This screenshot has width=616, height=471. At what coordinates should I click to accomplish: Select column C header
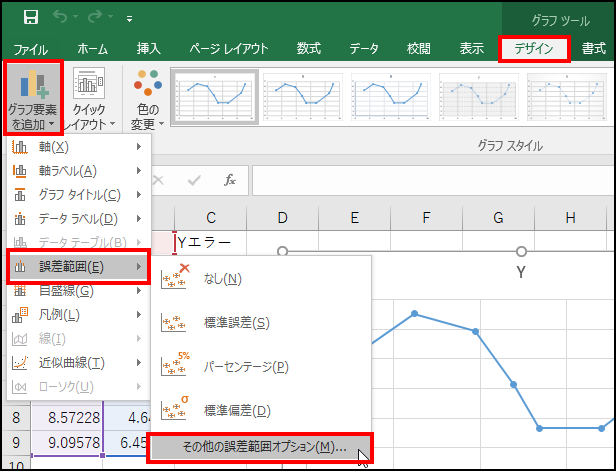point(211,218)
